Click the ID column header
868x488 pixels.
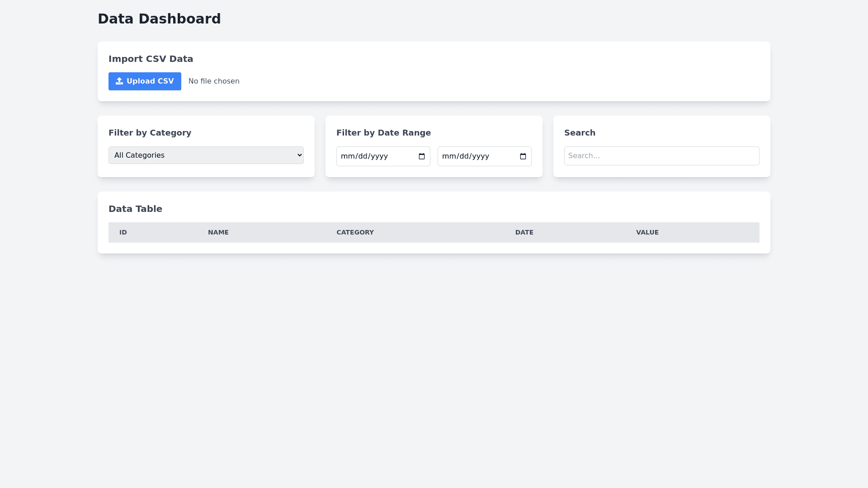coord(123,232)
